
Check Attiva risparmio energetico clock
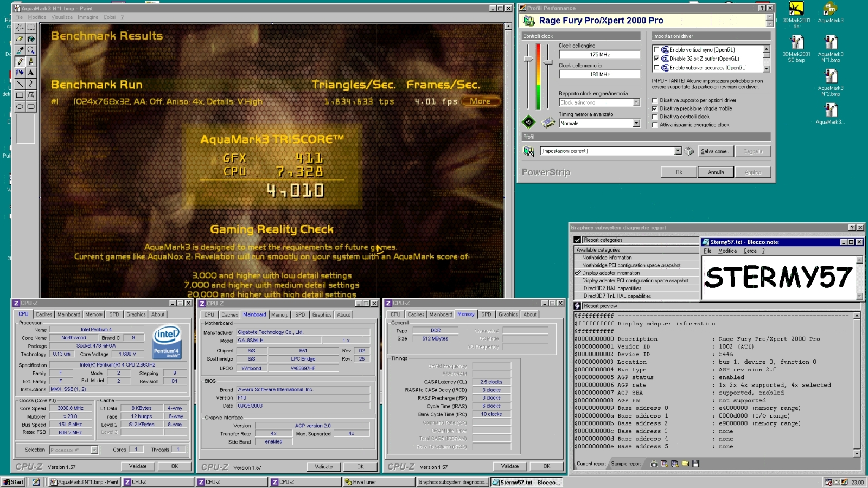pyautogui.click(x=655, y=125)
